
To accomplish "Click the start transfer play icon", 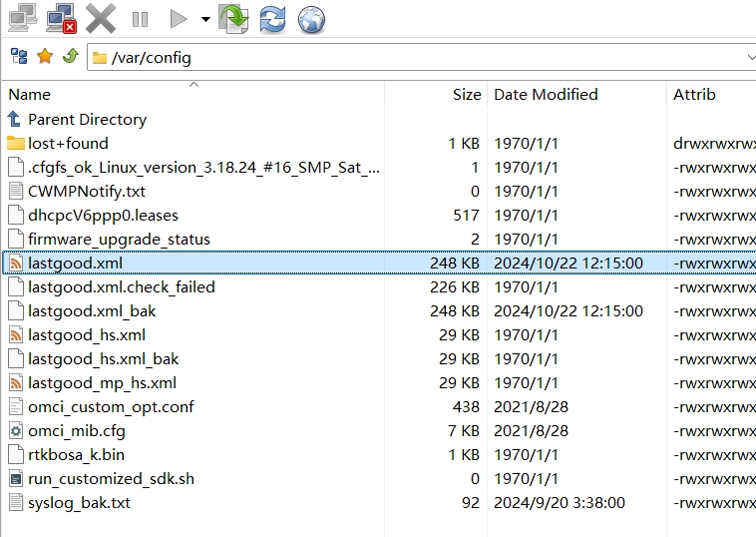I will point(179,19).
